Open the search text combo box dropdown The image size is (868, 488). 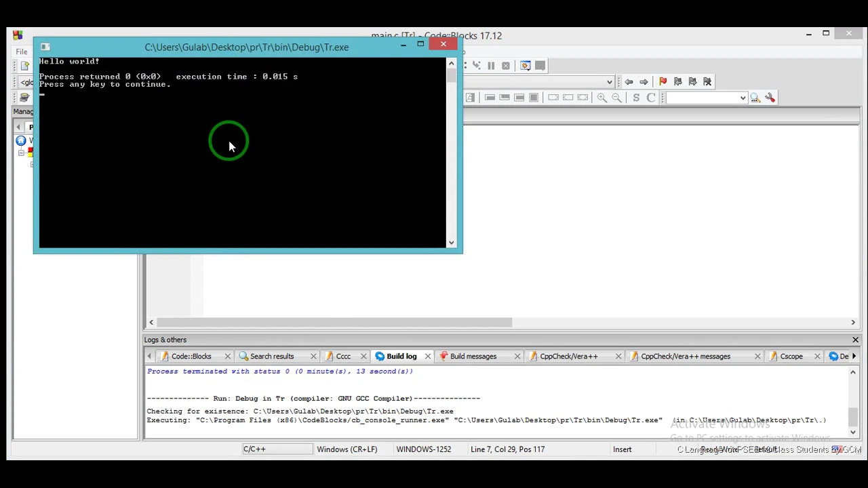(743, 98)
